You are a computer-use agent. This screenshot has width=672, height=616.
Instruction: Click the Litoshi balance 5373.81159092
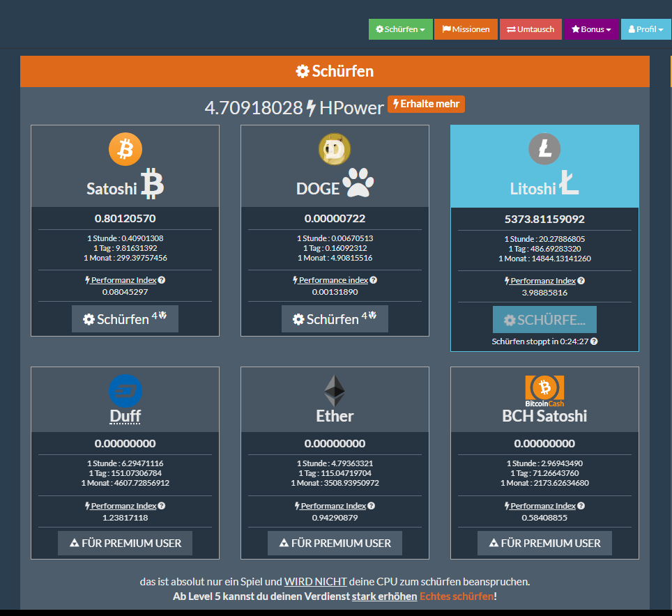pos(544,220)
